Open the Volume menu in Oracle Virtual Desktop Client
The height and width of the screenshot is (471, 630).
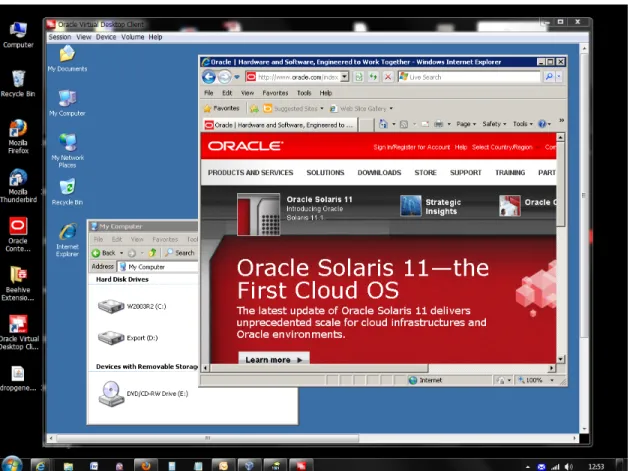[133, 37]
